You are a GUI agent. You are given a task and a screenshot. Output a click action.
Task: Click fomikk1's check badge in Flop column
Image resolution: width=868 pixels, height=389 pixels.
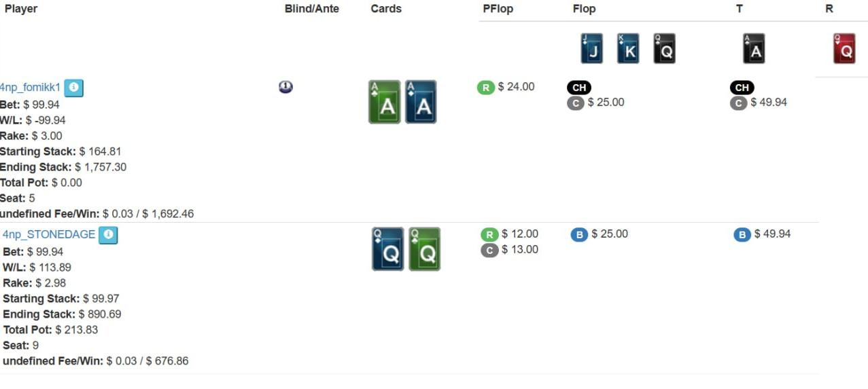pos(579,88)
